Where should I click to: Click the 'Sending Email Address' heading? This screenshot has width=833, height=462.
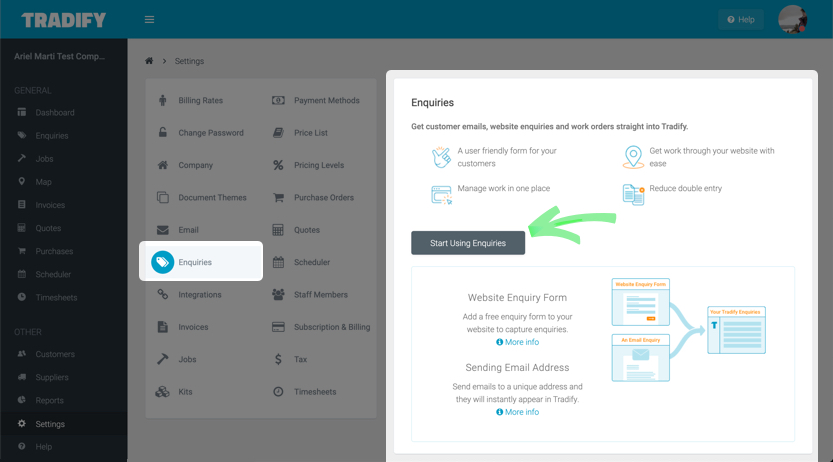coord(517,367)
